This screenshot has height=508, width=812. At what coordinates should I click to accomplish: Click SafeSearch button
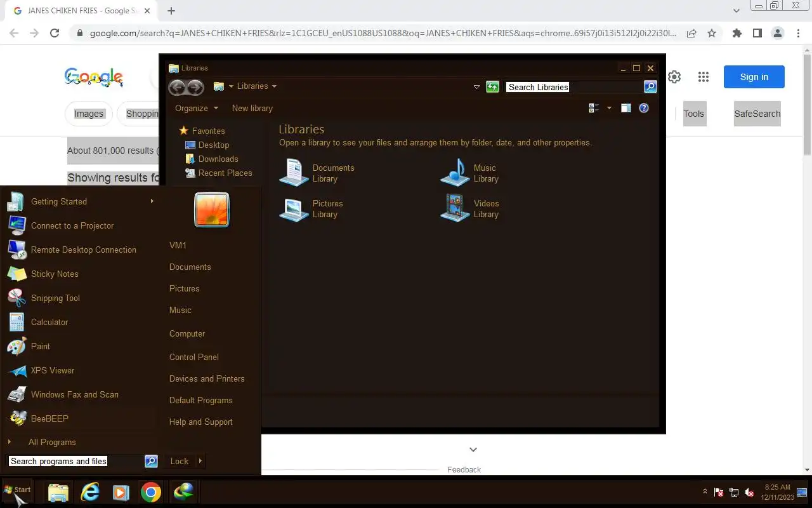pos(757,114)
